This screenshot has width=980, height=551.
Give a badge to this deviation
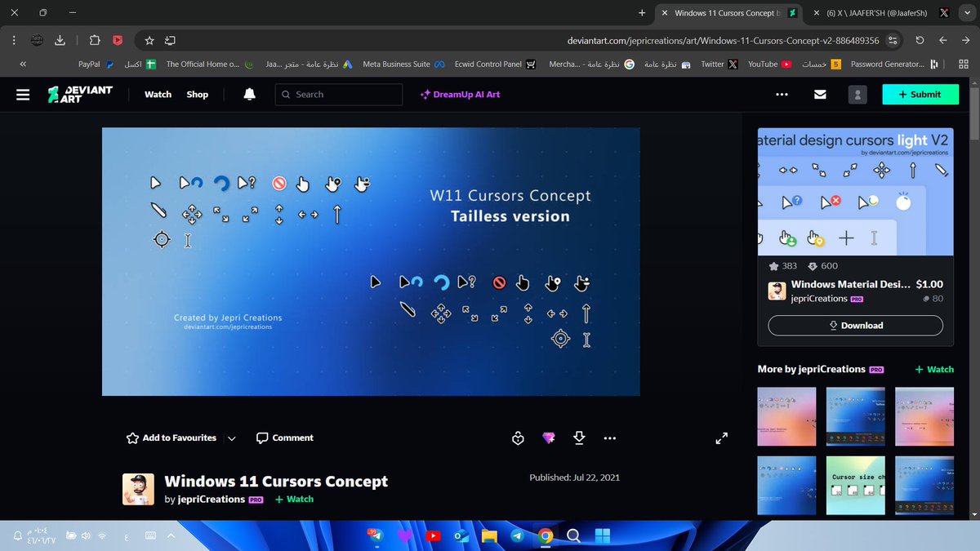517,438
